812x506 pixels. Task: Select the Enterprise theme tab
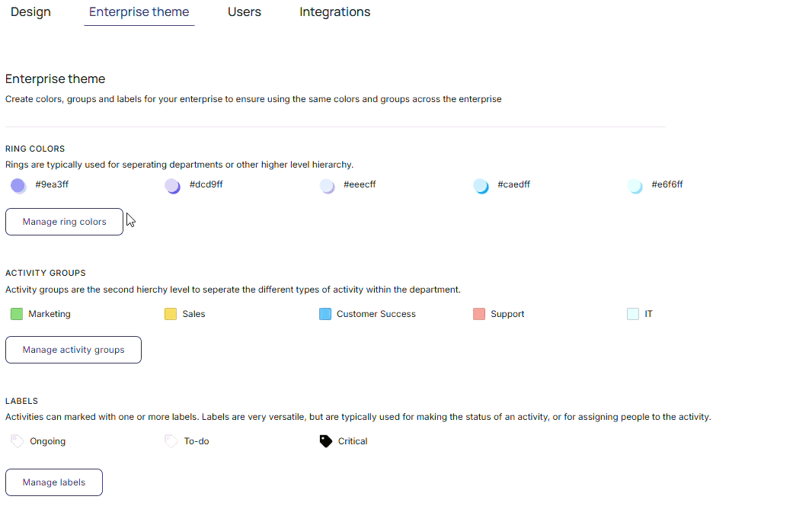click(x=139, y=12)
